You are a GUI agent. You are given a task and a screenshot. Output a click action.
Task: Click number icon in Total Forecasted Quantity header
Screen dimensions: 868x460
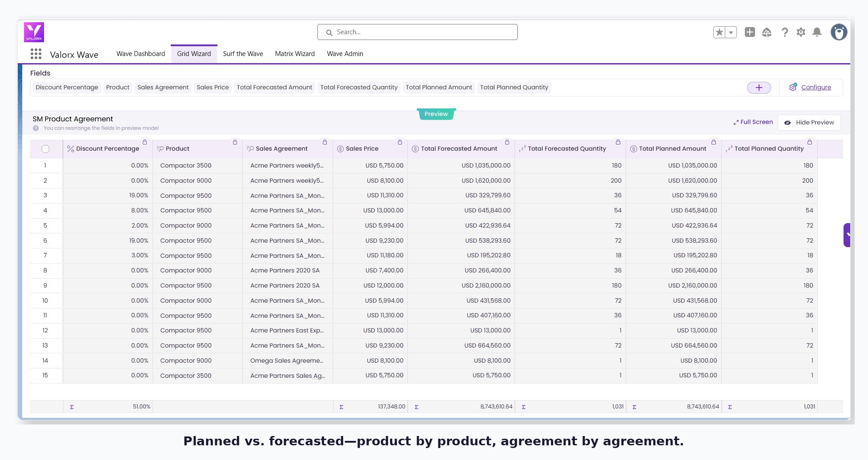click(x=522, y=149)
